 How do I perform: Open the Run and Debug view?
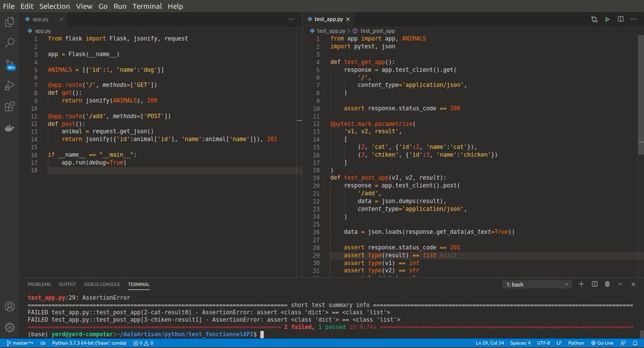10,85
